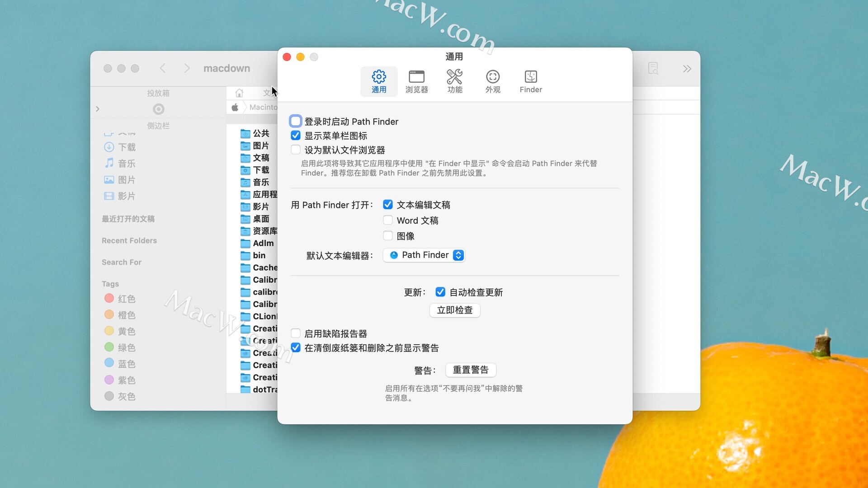Select the 下载 folder in file list
The image size is (868, 488).
(255, 170)
